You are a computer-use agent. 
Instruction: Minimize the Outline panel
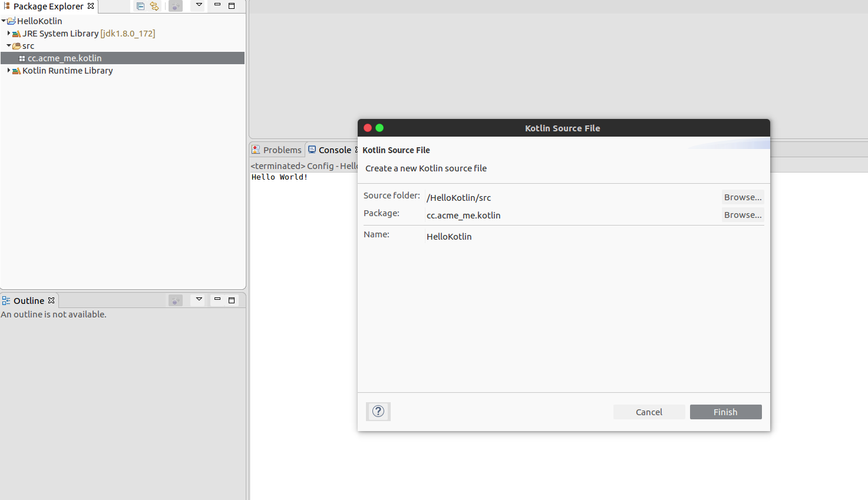(217, 300)
